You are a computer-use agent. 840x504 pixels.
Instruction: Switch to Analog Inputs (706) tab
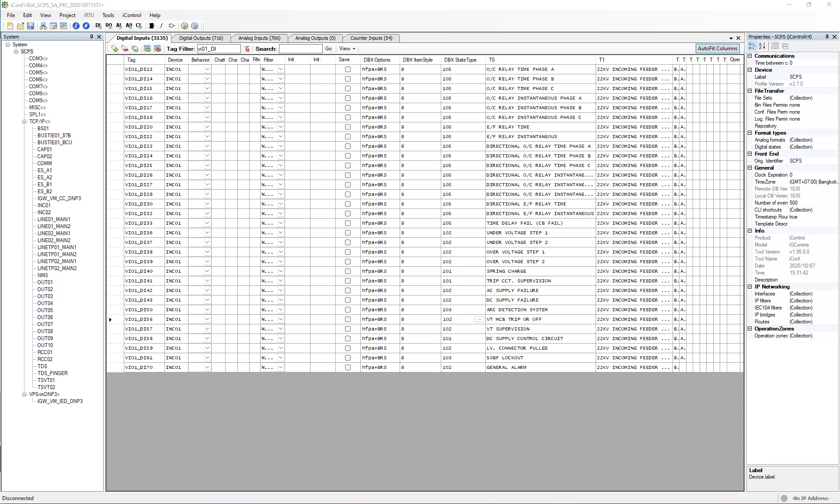click(259, 38)
